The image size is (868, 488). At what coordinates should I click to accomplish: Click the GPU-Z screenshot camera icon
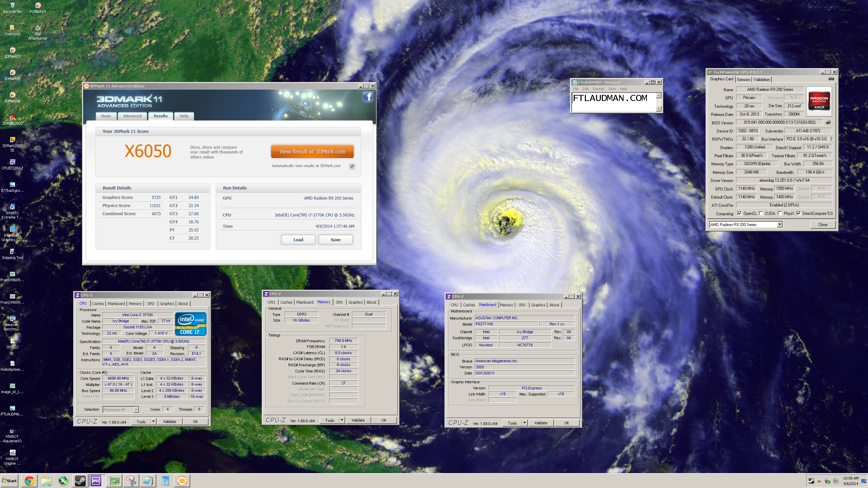[831, 79]
